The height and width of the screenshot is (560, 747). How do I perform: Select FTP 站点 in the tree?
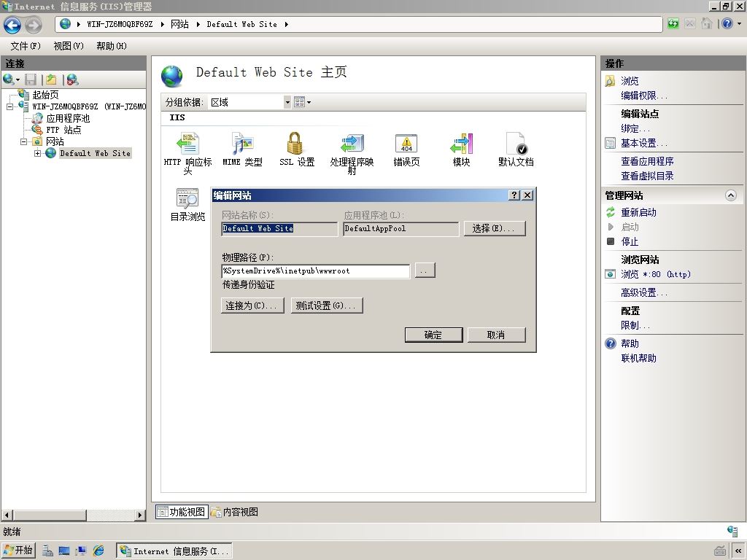click(x=64, y=130)
